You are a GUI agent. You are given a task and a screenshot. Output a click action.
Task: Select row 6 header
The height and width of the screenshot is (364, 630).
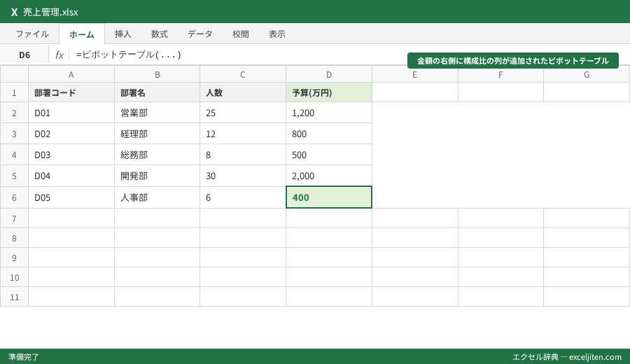point(14,197)
